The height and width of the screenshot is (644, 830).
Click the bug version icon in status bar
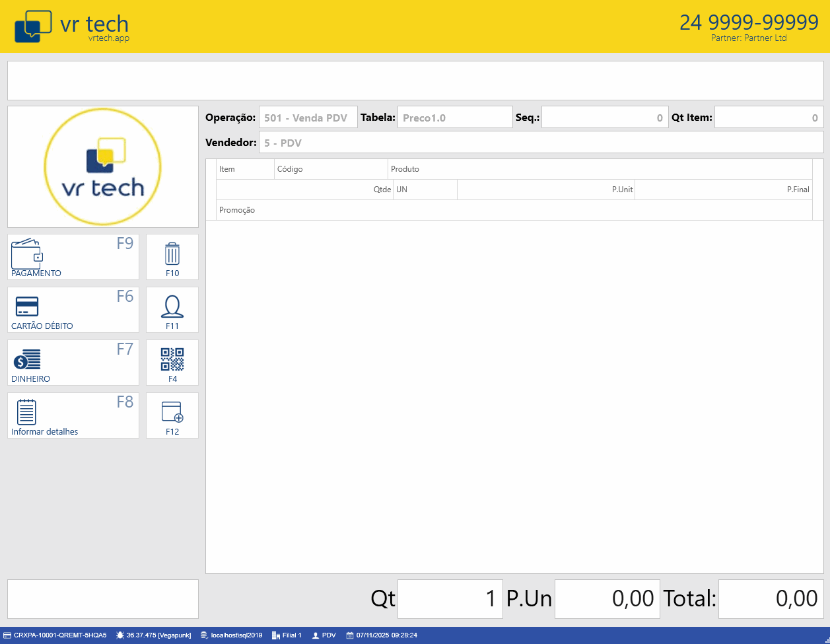[x=120, y=635]
